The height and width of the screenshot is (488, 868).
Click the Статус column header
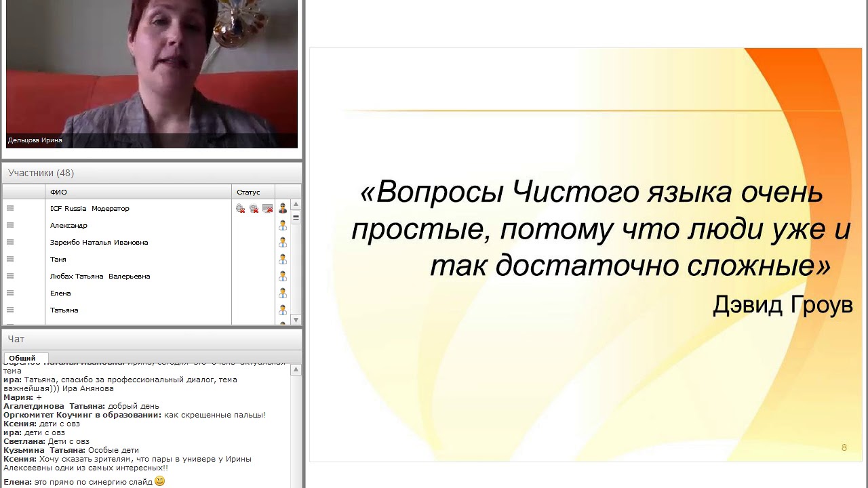(x=253, y=192)
